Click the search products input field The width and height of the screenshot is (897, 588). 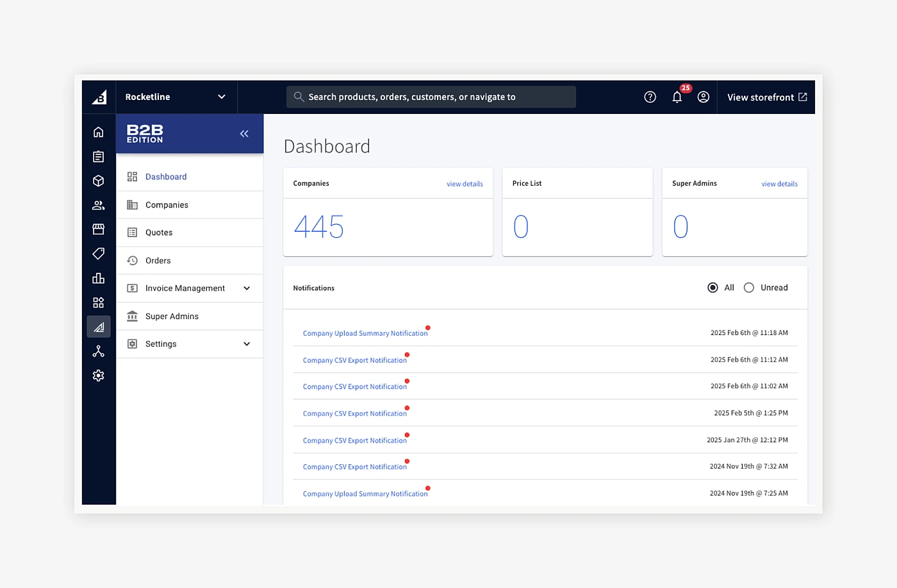(x=431, y=97)
